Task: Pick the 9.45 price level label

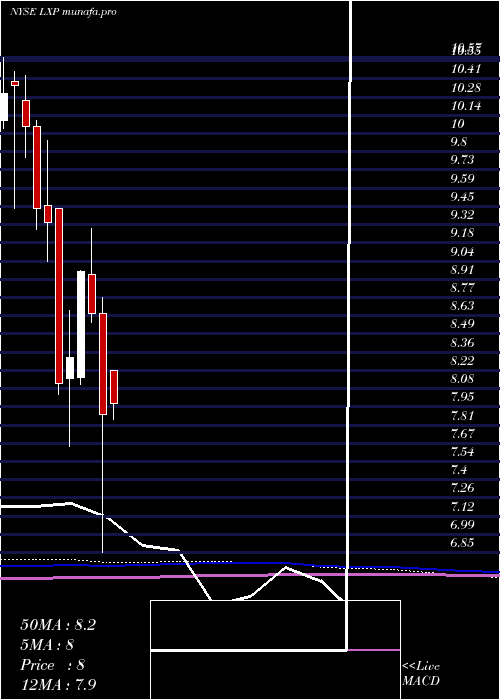Action: point(462,196)
